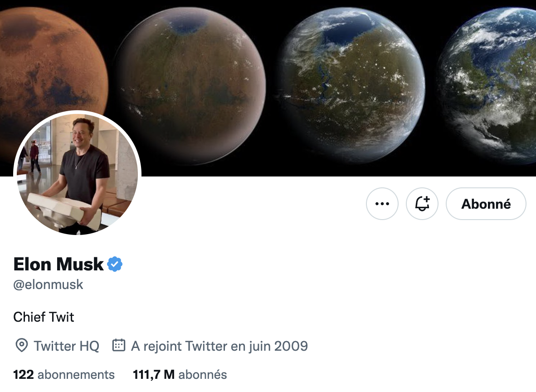This screenshot has width=536, height=392.
Task: Click the blue verified checkmark badge
Action: [115, 264]
